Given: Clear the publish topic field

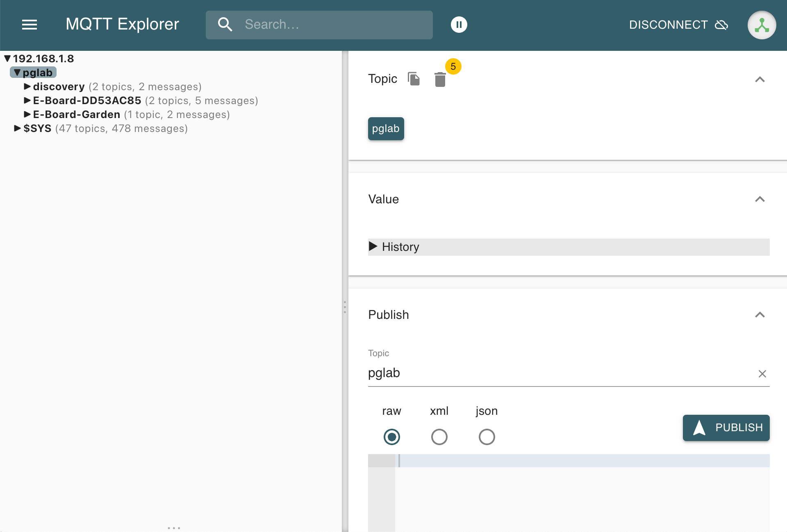Looking at the screenshot, I should (x=762, y=374).
